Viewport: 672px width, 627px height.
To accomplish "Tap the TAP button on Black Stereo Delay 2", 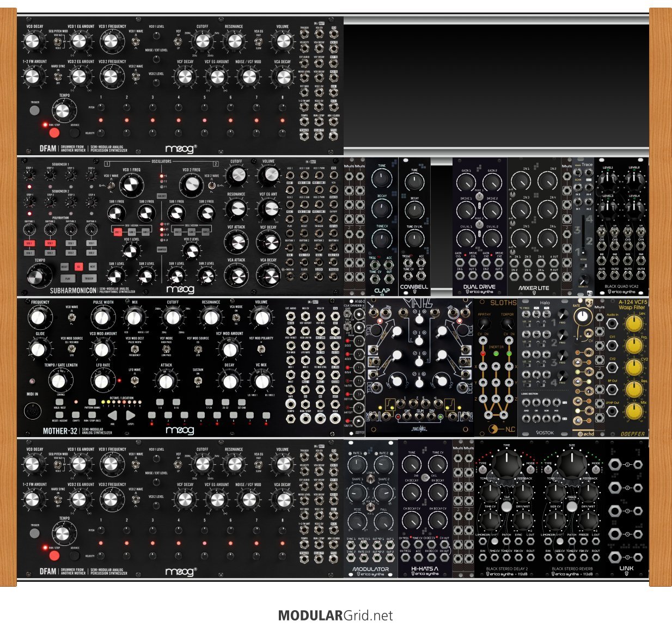I will [x=506, y=506].
